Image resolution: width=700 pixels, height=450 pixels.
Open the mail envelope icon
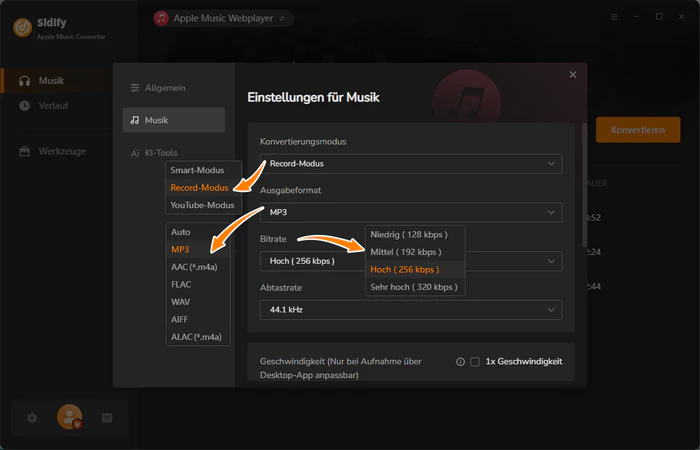[x=107, y=418]
